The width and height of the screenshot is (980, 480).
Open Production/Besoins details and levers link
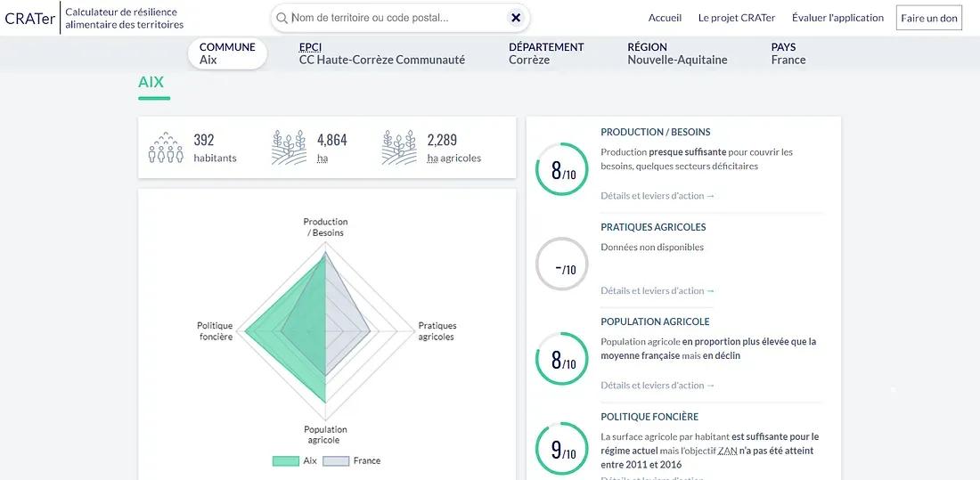657,196
